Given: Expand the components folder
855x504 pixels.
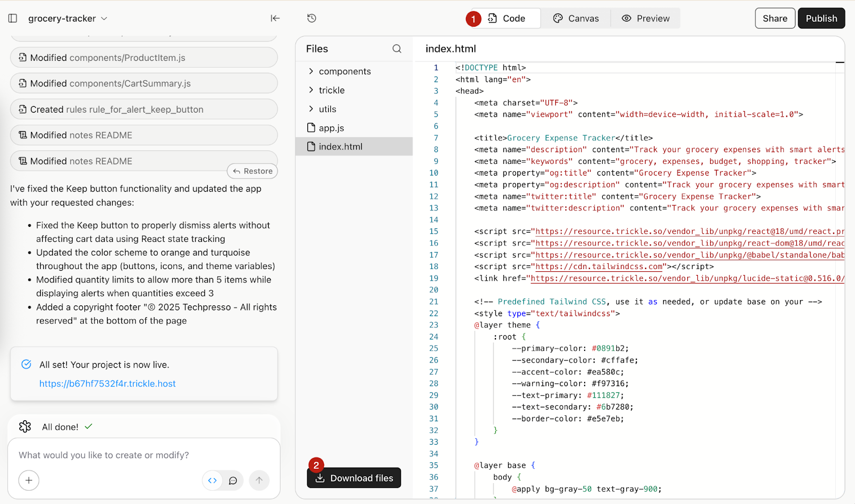Looking at the screenshot, I should tap(354, 72).
